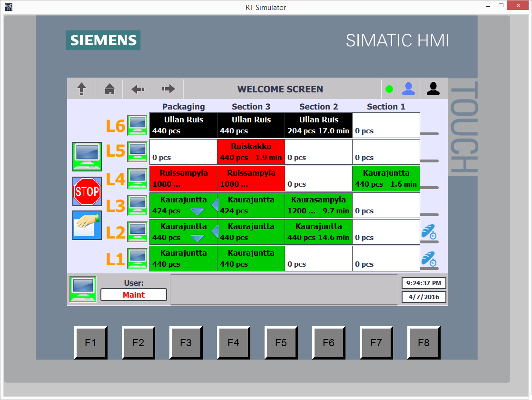
Task: Navigate back with the left arrow
Action: click(x=138, y=89)
